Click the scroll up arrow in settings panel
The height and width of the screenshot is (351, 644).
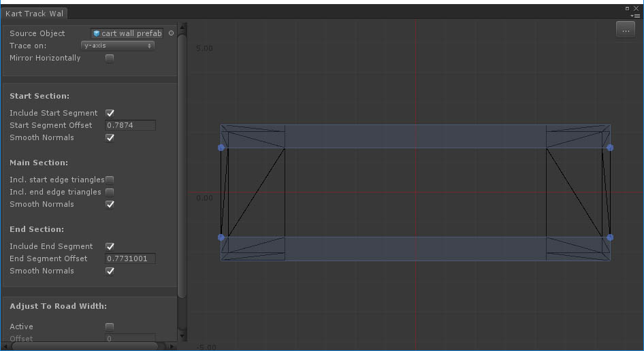tap(182, 27)
